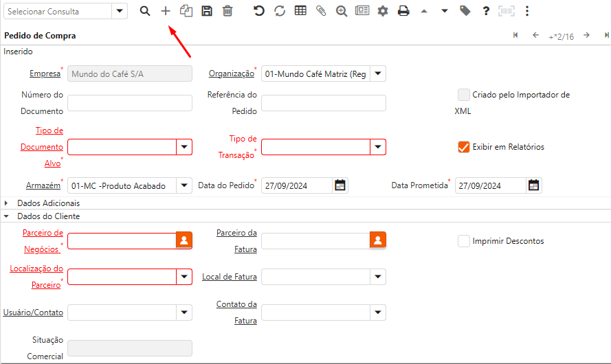Click the undo changes icon

pyautogui.click(x=258, y=11)
